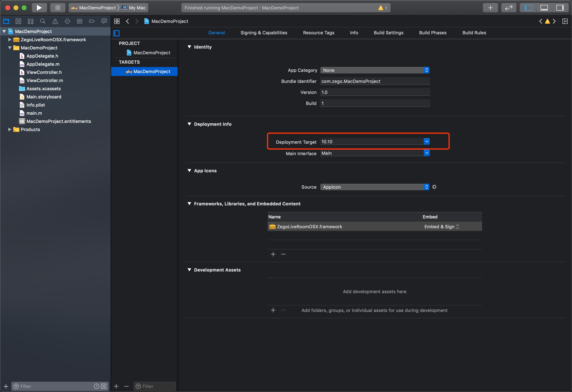Expand the Products folder
Viewport: 572px width, 392px height.
[10, 129]
